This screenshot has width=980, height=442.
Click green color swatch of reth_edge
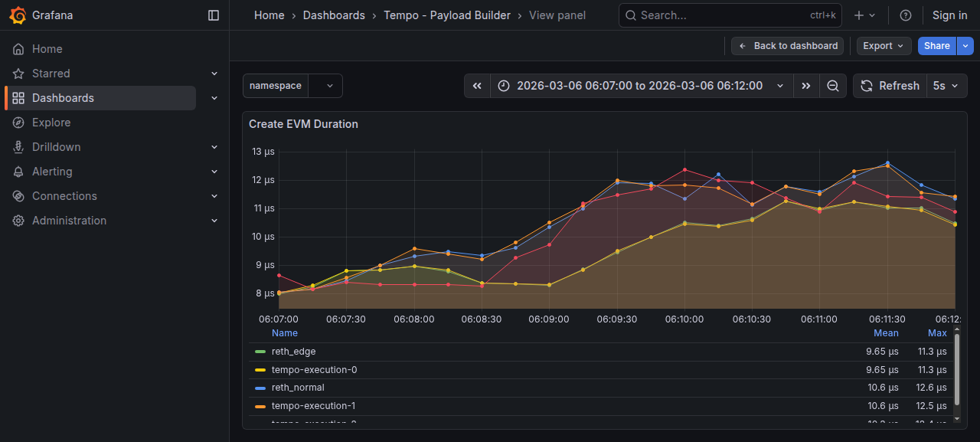260,352
